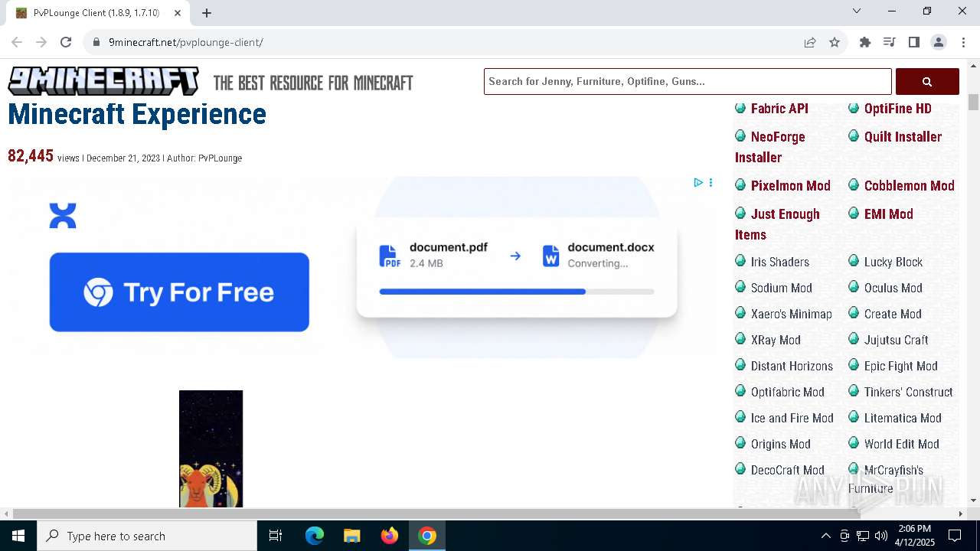
Task: Click the 9Minecraft site logo
Action: pos(103,81)
